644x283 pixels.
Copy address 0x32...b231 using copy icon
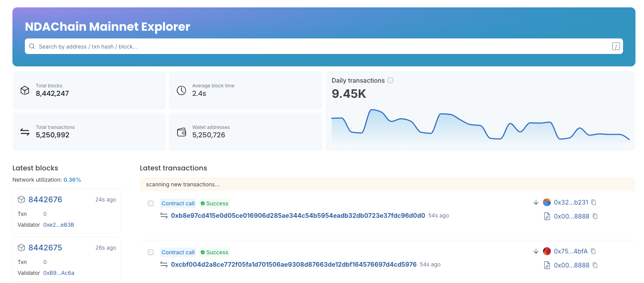point(594,202)
